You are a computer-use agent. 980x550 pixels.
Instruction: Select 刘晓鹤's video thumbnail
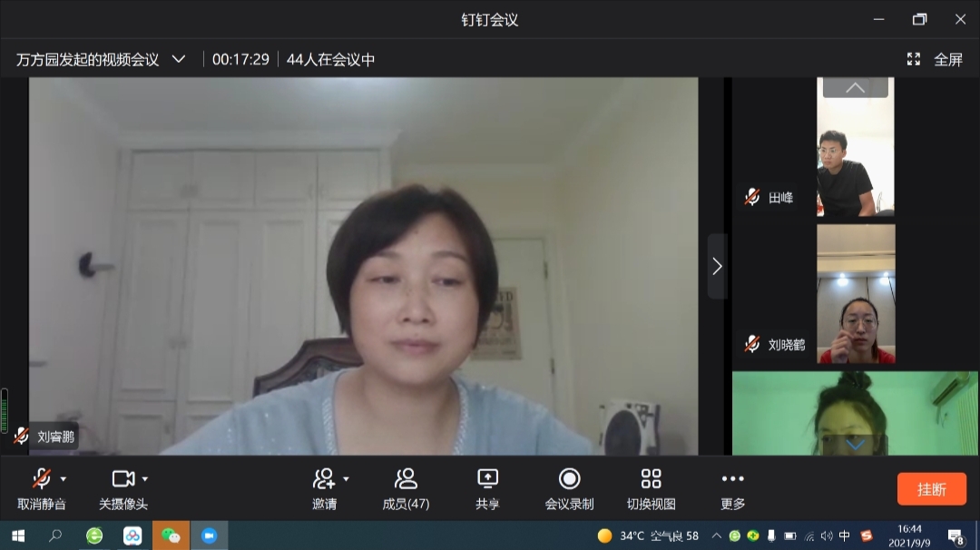pos(856,294)
